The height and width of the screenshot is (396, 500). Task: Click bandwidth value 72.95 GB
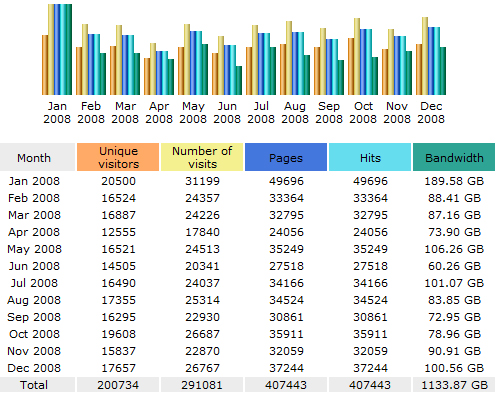(454, 317)
